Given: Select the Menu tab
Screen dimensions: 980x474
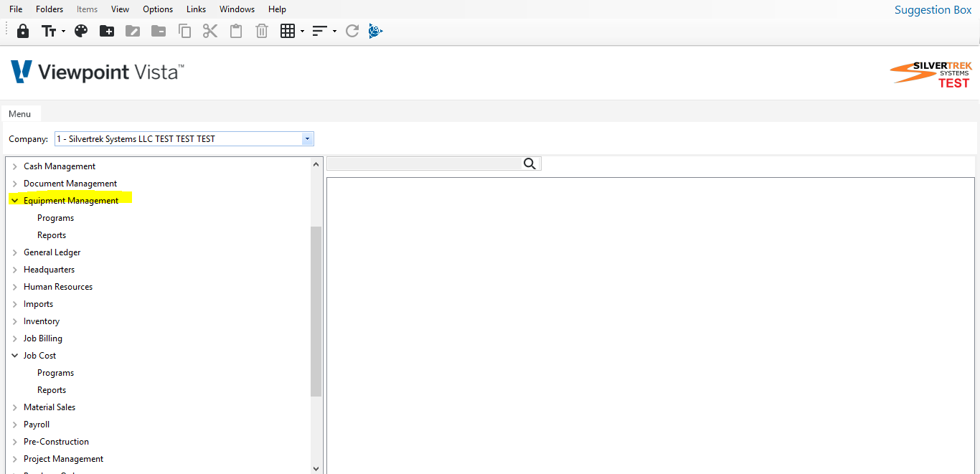Looking at the screenshot, I should [20, 114].
